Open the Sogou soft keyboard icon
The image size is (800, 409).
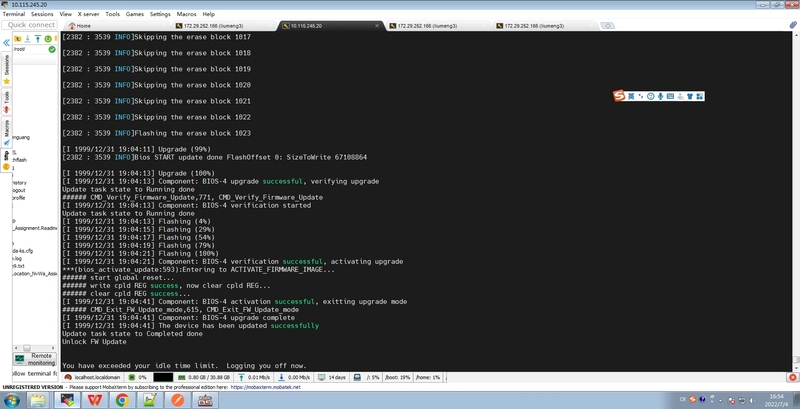[670, 96]
